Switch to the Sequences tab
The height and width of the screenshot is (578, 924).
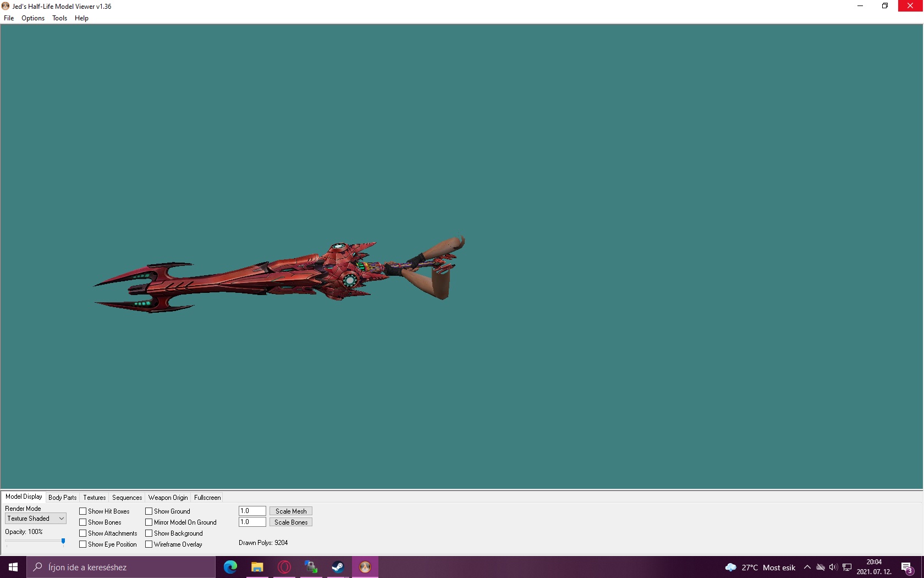(127, 498)
